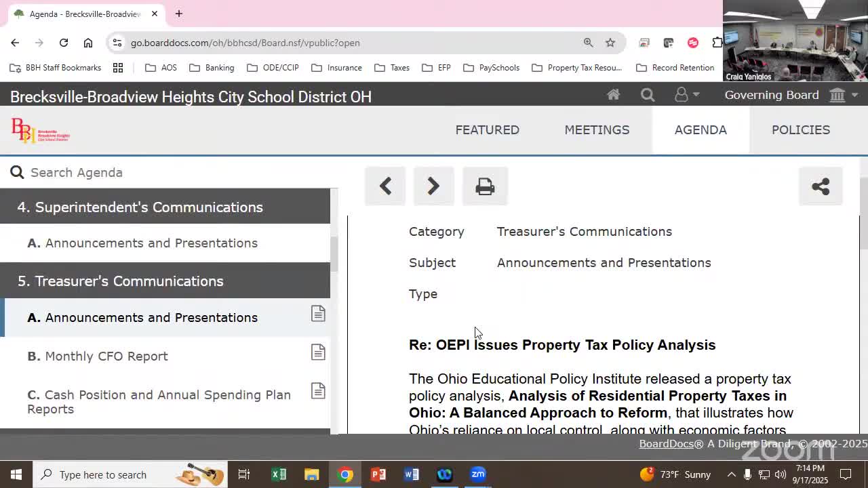Click the agenda list scrollbar

tap(334, 254)
